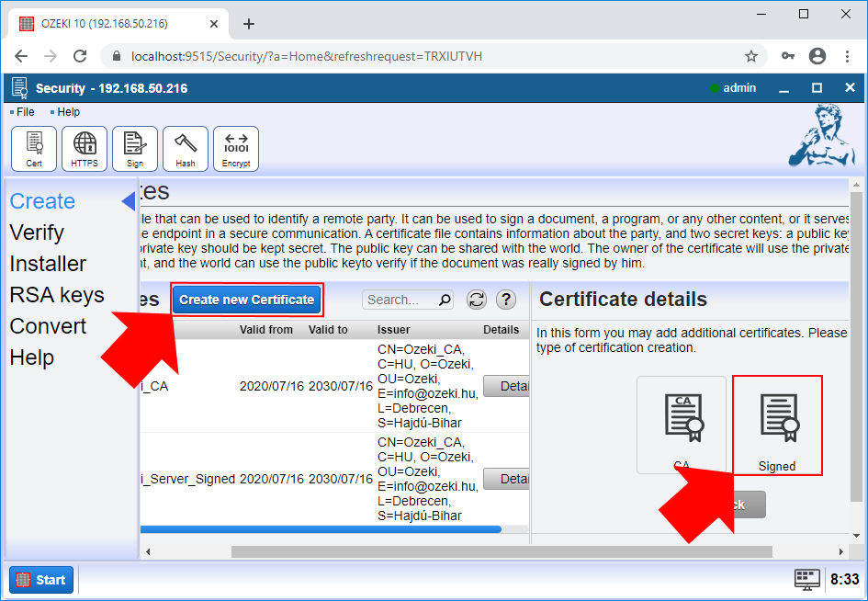Bookmark this page with the star icon
Image resolution: width=868 pixels, height=601 pixels.
(x=750, y=56)
